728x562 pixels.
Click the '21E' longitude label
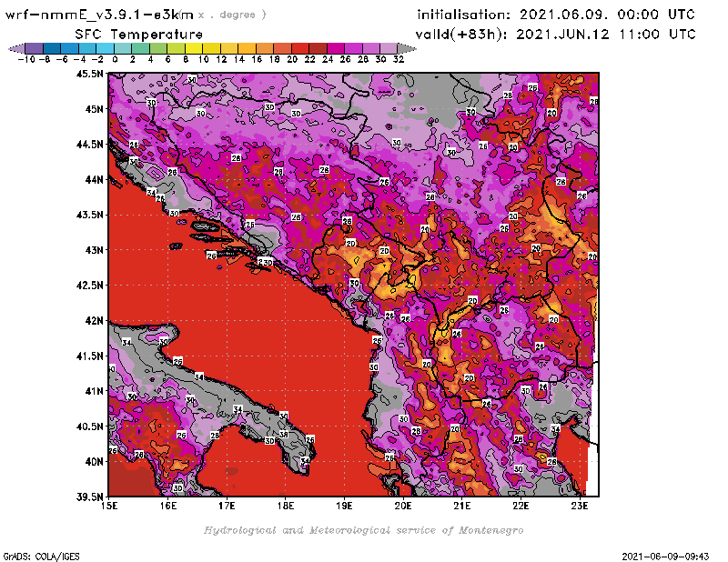[x=462, y=506]
